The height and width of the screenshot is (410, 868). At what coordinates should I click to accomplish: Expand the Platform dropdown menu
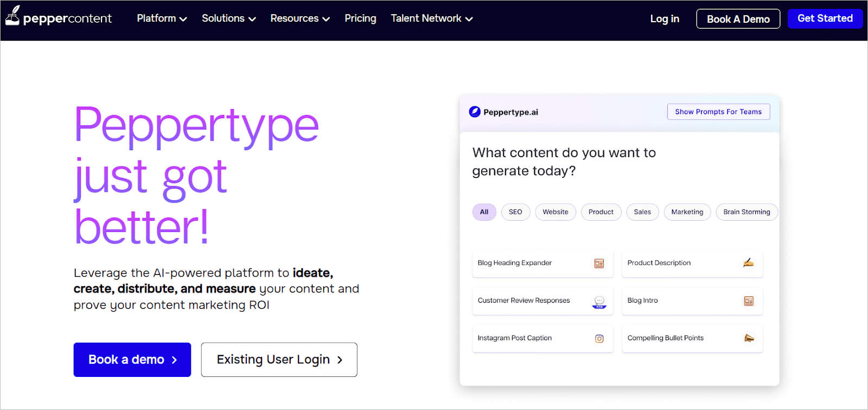click(x=162, y=18)
